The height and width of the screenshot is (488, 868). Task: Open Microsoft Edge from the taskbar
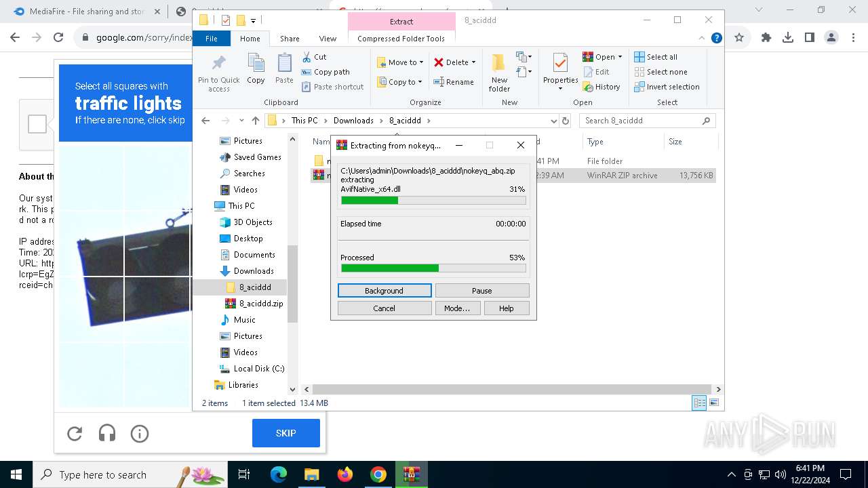click(279, 474)
